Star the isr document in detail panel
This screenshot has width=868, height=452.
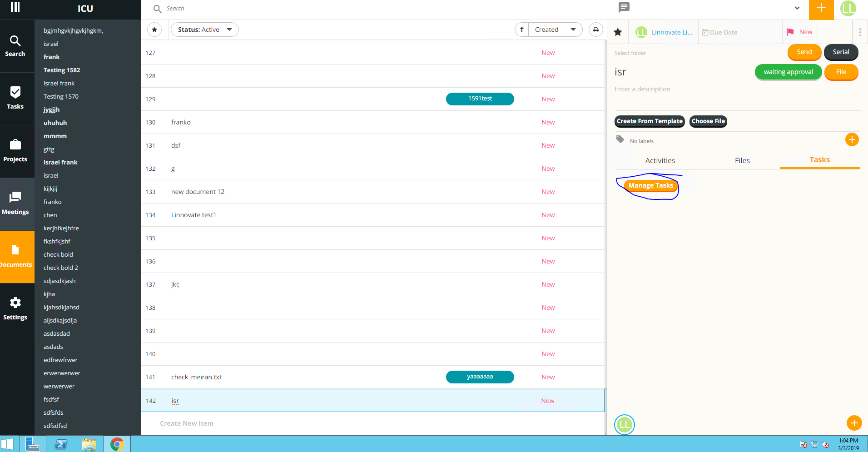618,32
